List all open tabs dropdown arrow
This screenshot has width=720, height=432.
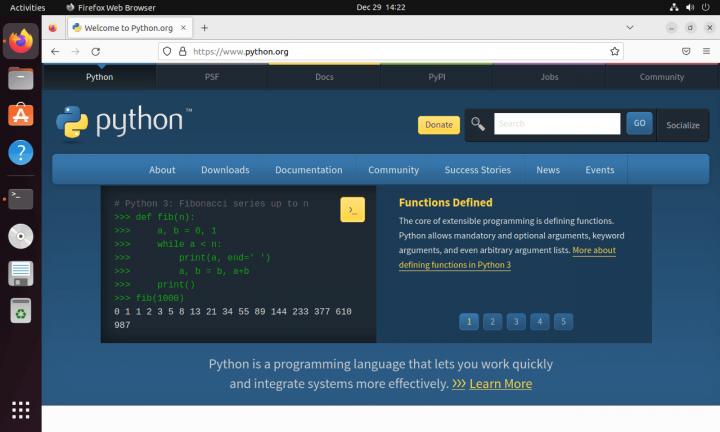(x=628, y=27)
